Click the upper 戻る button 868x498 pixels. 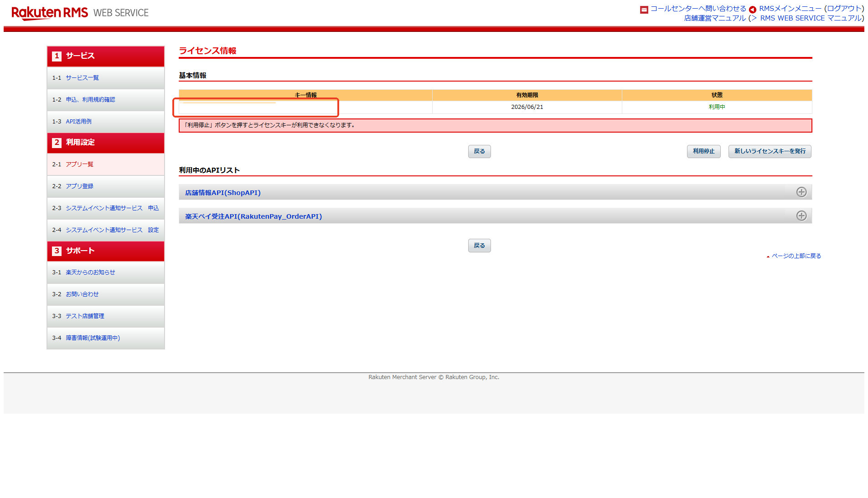[x=479, y=151]
